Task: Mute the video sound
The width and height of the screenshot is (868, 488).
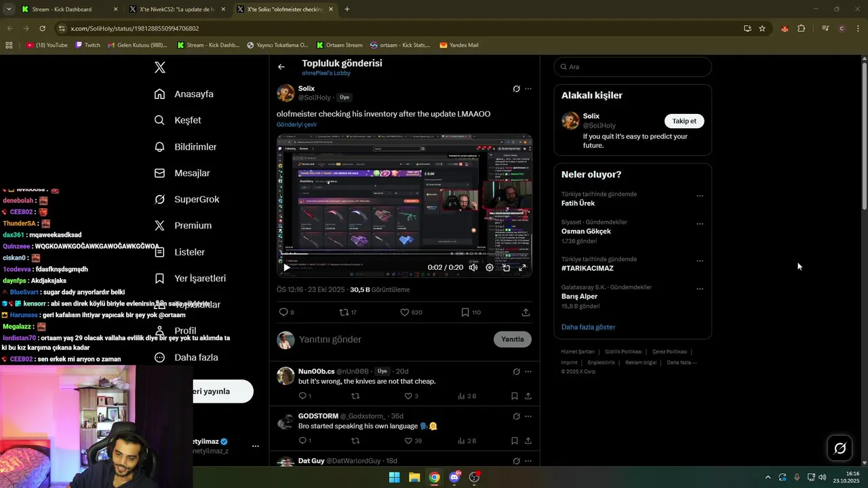Action: point(473,268)
